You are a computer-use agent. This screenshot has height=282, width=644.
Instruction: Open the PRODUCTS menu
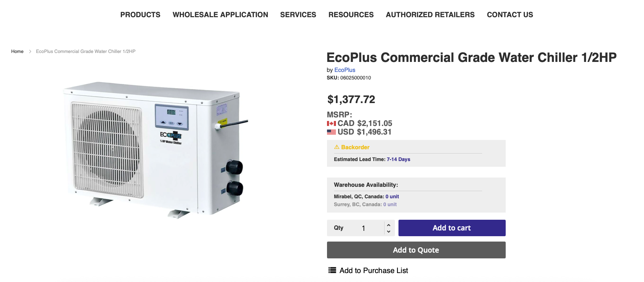(x=140, y=15)
